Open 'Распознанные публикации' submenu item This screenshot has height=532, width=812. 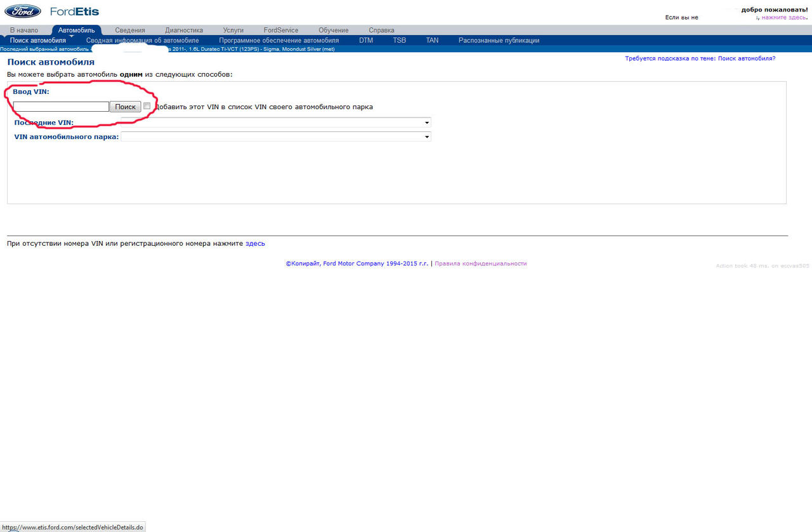pyautogui.click(x=499, y=40)
